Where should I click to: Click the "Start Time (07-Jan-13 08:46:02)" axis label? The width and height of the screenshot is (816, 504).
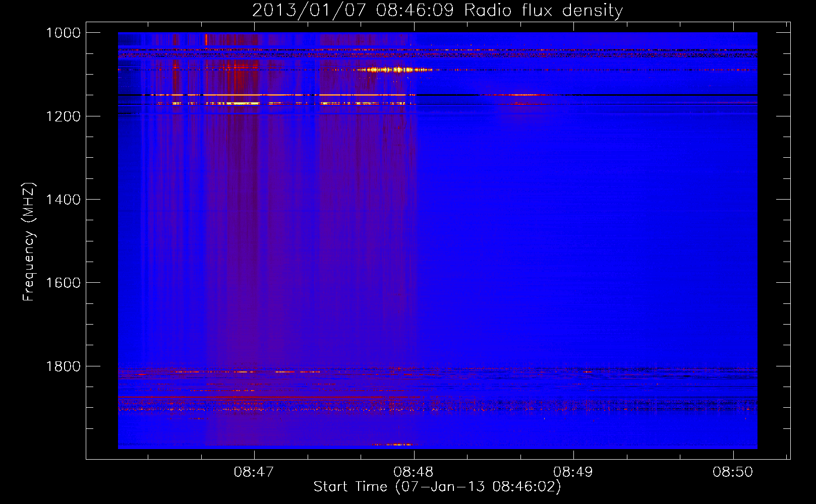click(437, 487)
